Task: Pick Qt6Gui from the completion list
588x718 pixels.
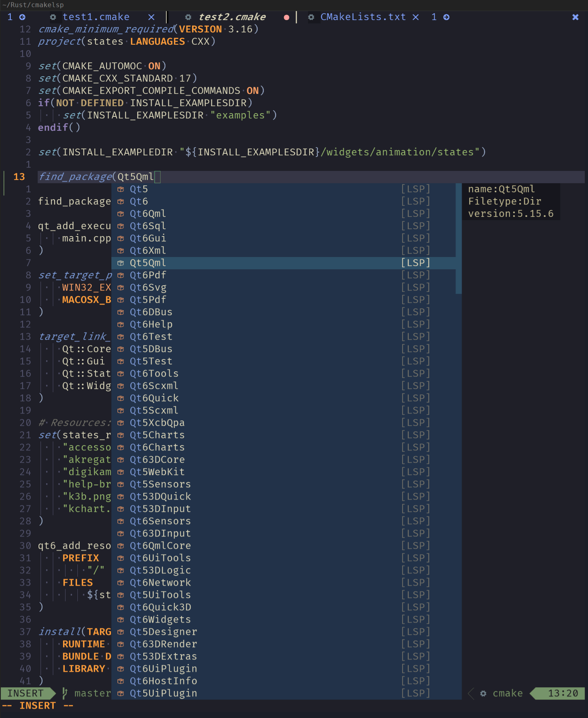Action: point(283,238)
